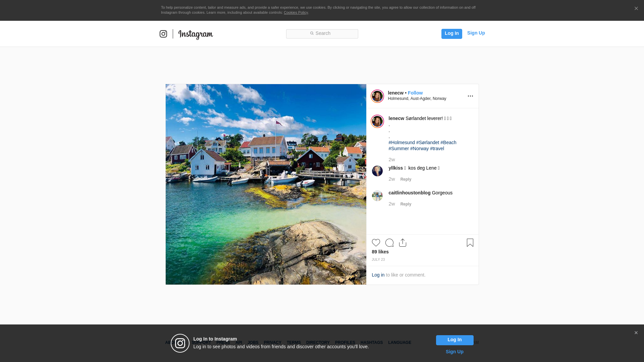Image resolution: width=644 pixels, height=362 pixels.
Task: Click the Instagram wordmark logo
Action: point(196,34)
